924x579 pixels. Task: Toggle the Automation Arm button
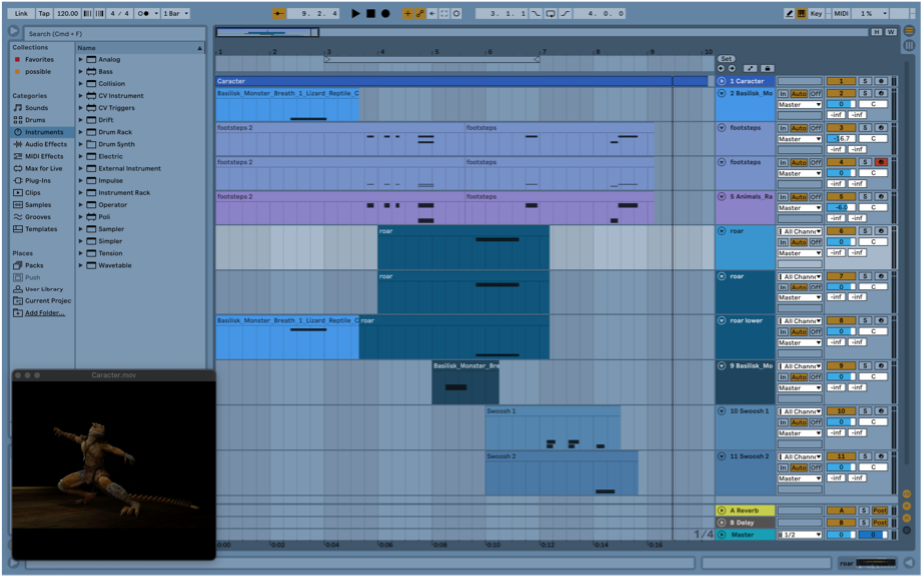(419, 13)
